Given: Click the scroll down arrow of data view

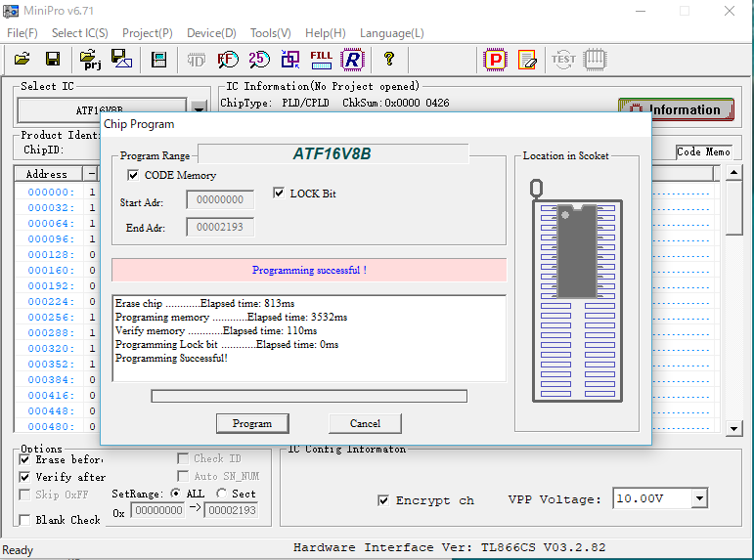Looking at the screenshot, I should (733, 428).
